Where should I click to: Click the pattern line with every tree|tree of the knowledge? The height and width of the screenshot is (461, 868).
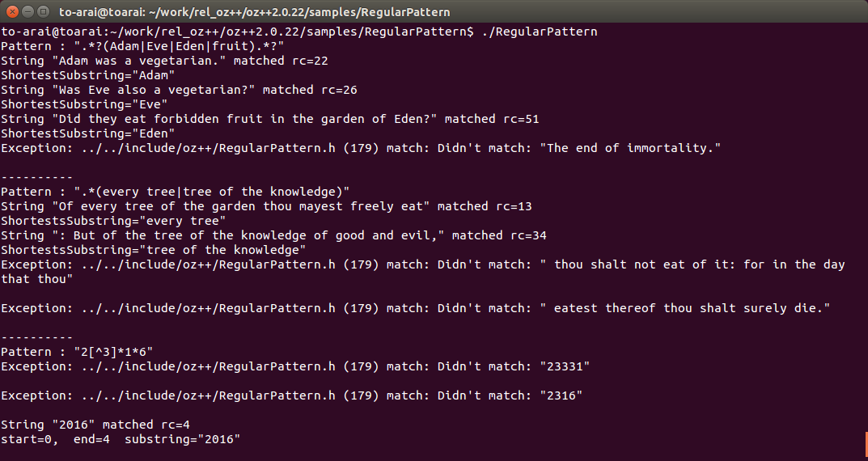pyautogui.click(x=175, y=192)
